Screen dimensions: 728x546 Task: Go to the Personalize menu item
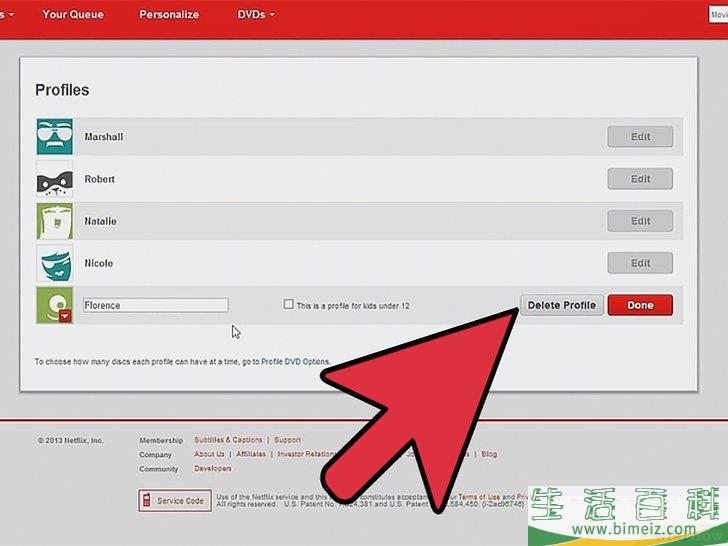(x=169, y=14)
